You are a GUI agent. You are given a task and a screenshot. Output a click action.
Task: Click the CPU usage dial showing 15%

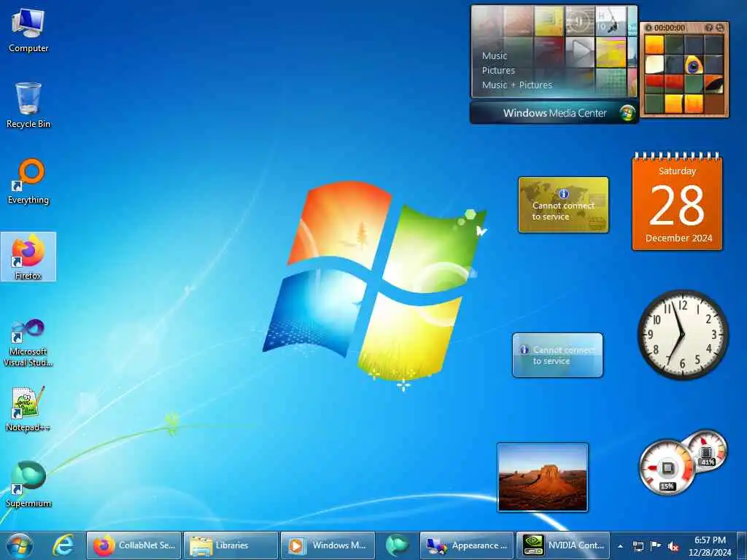pos(667,467)
